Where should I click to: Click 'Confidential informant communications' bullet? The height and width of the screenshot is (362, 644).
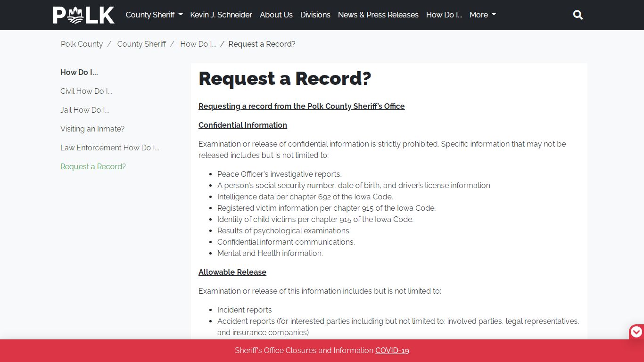(x=286, y=242)
